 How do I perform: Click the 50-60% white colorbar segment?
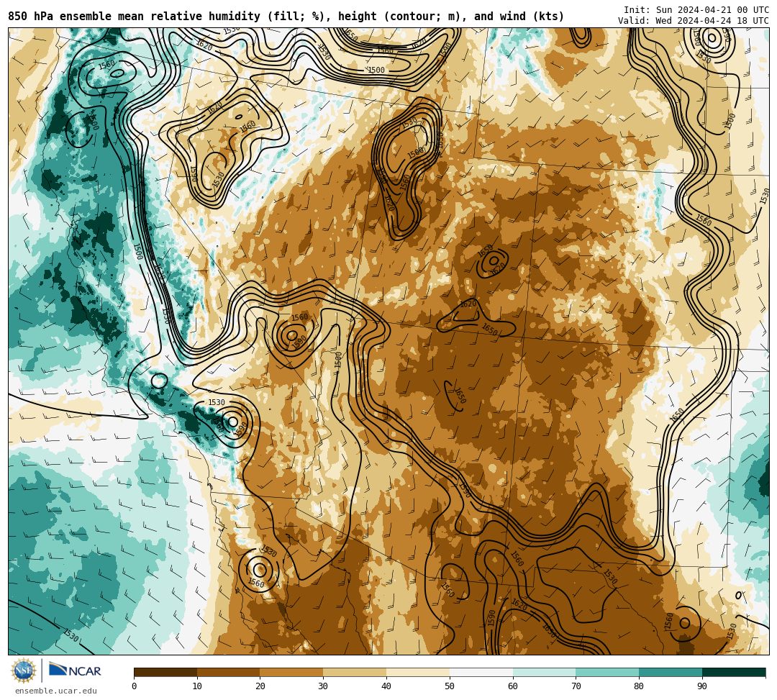[x=481, y=672]
